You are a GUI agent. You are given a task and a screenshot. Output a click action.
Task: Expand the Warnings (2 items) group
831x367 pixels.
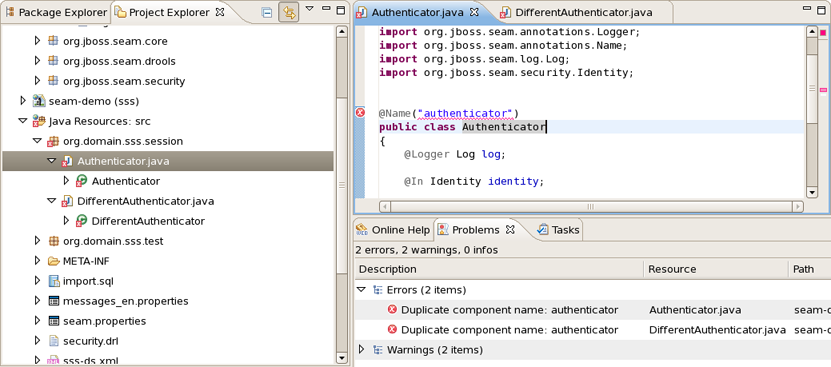(x=361, y=349)
